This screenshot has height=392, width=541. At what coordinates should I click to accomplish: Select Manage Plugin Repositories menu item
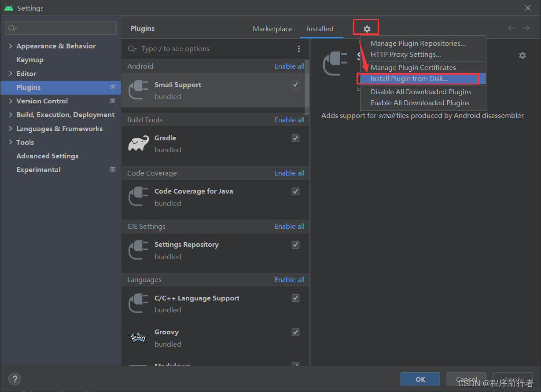(x=423, y=43)
